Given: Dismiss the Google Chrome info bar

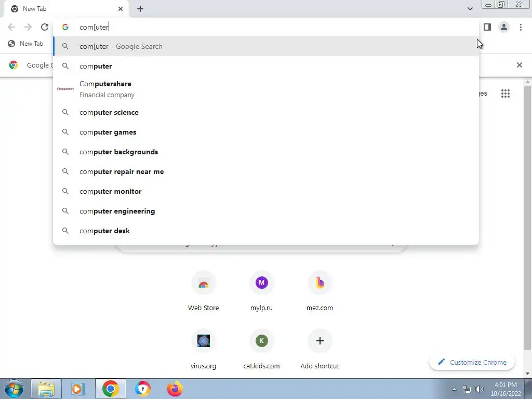Looking at the screenshot, I should point(519,65).
